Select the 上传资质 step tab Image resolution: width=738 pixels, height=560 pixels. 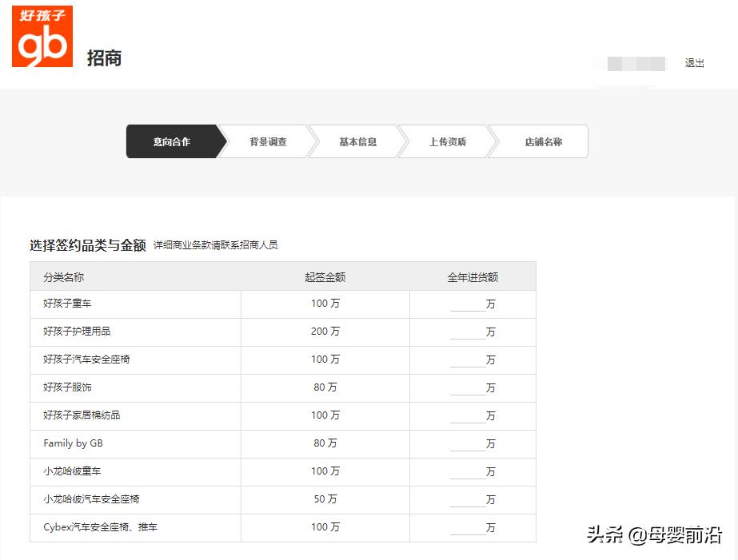(448, 141)
